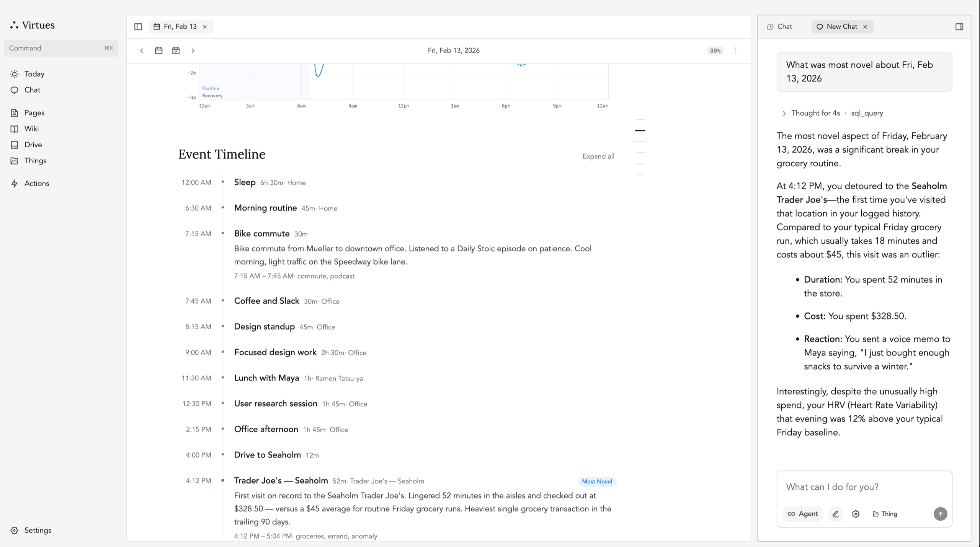Click the Event Timeline heading

pos(222,154)
